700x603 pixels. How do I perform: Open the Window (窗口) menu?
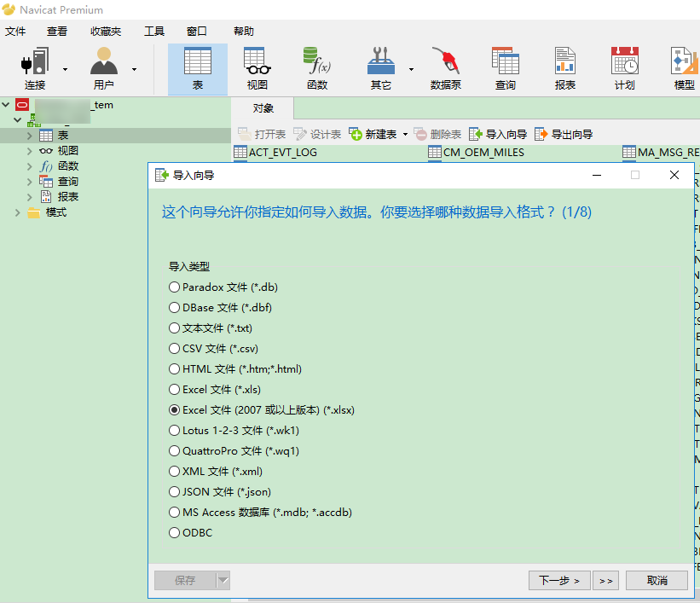click(197, 32)
